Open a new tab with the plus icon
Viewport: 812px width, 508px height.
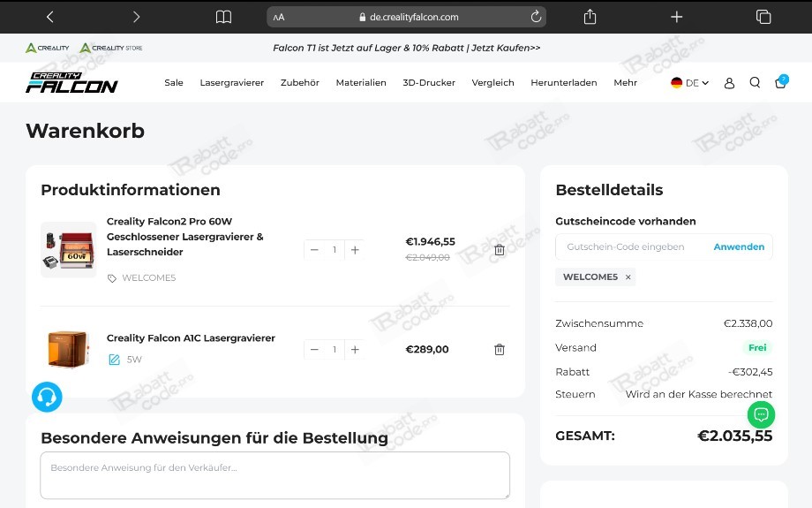pos(676,17)
